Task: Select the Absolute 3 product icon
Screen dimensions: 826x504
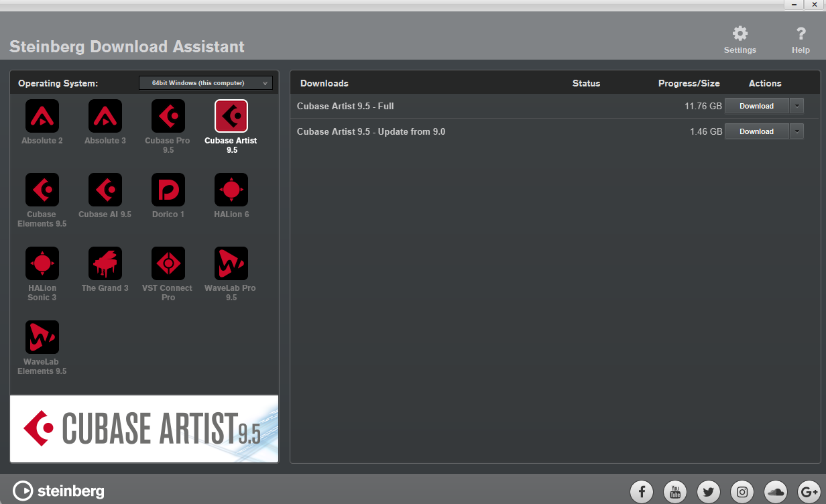Action: coord(105,116)
